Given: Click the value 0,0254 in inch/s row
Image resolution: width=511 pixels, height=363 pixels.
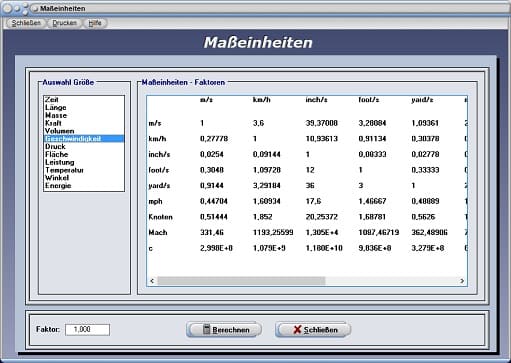Looking at the screenshot, I should click(x=212, y=154).
